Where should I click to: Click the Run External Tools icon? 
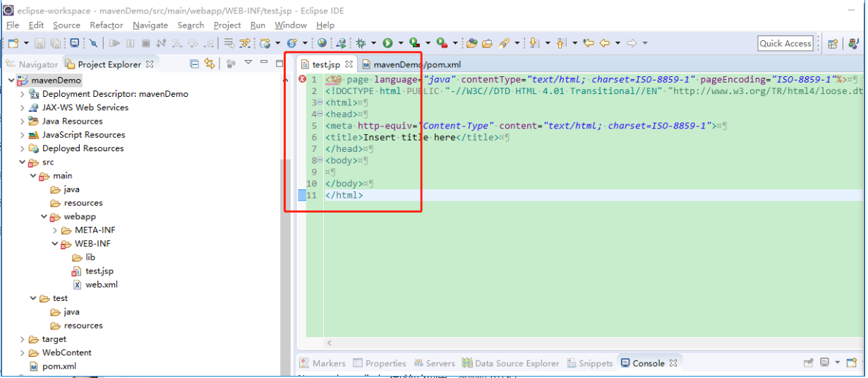(x=441, y=43)
